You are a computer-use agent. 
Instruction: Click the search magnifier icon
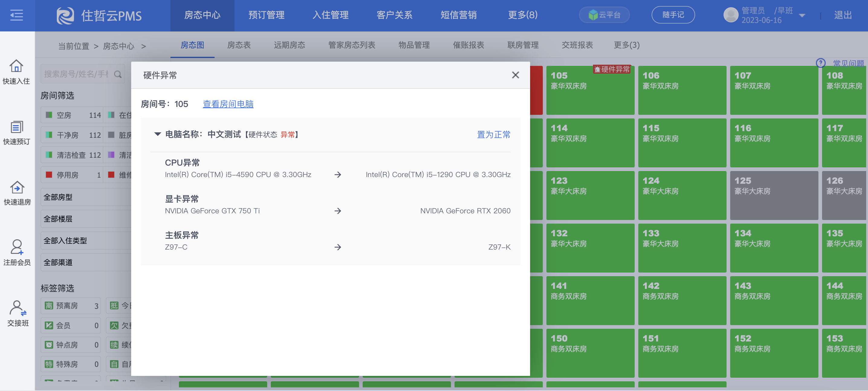[118, 74]
